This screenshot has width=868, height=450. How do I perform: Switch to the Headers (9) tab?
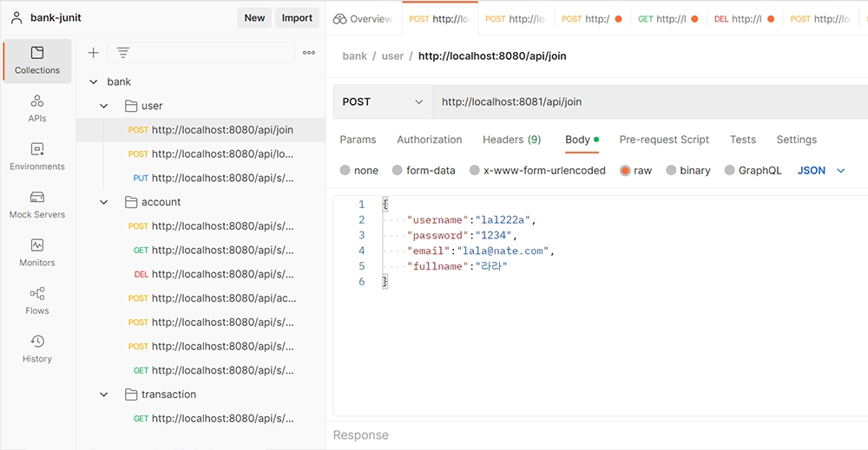point(511,140)
